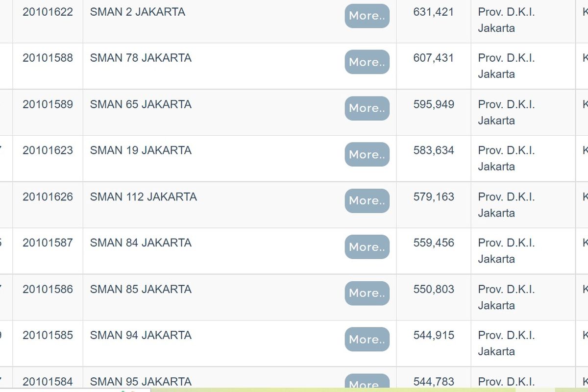Image resolution: width=588 pixels, height=392 pixels.
Task: Select the SMAN 2 JAKARTA school name
Action: point(138,12)
